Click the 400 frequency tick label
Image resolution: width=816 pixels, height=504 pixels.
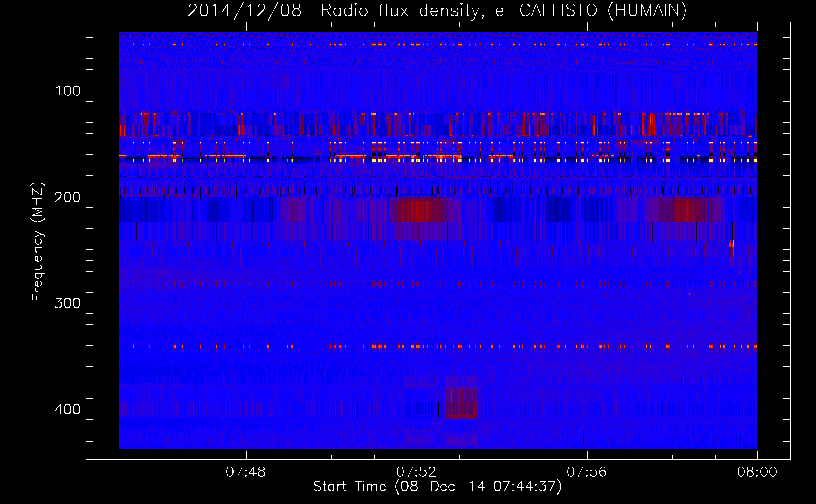pyautogui.click(x=68, y=409)
